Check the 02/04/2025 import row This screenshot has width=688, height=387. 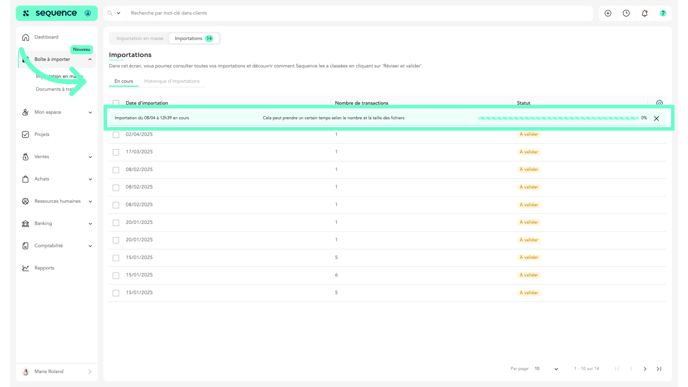click(116, 135)
